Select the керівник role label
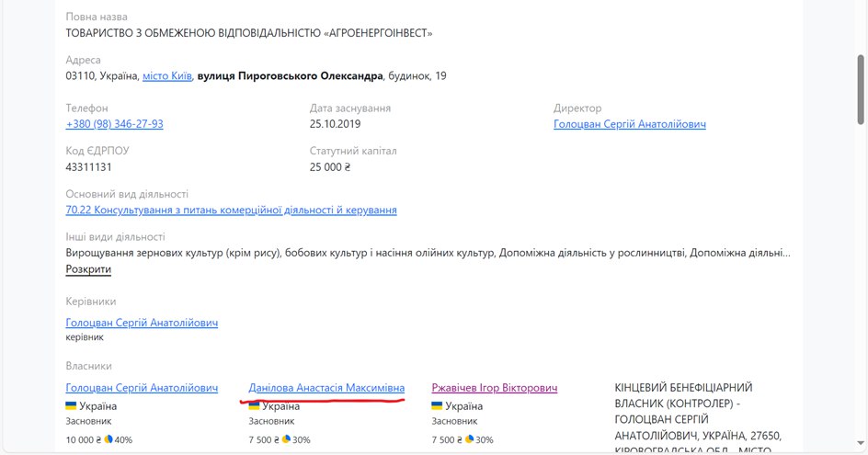 pyautogui.click(x=85, y=337)
